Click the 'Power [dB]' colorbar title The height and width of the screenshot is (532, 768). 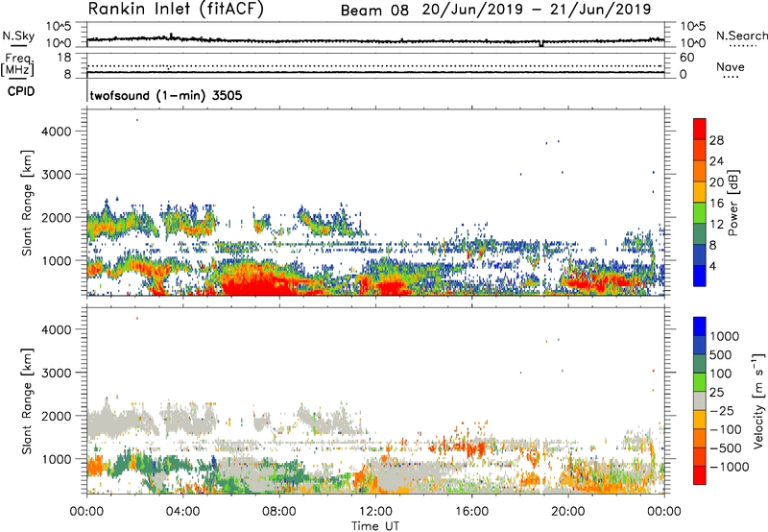pyautogui.click(x=732, y=203)
